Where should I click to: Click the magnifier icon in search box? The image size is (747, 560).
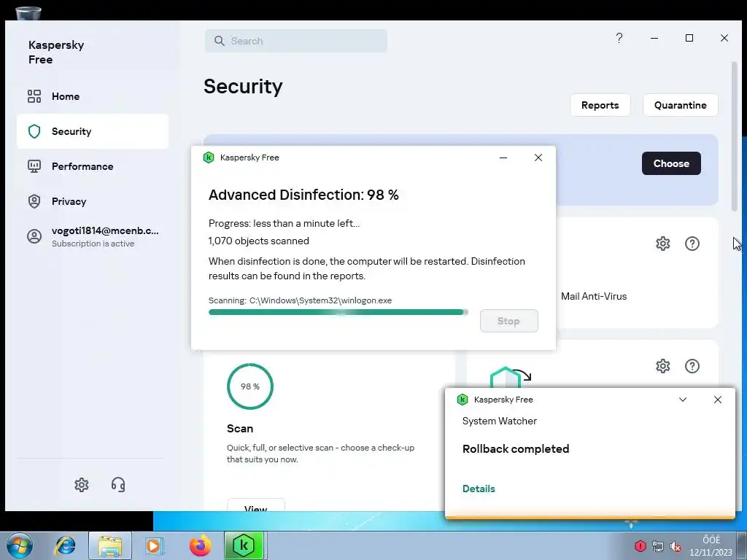tap(219, 41)
